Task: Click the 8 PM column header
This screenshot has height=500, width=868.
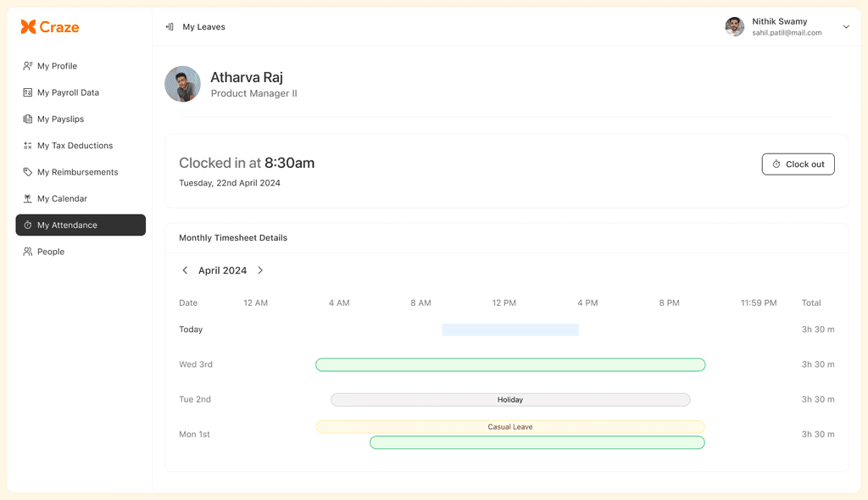Action: (669, 303)
